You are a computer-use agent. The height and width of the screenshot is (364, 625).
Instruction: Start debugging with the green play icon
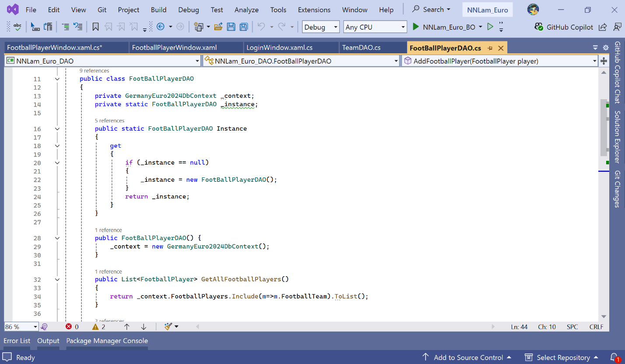(x=416, y=27)
